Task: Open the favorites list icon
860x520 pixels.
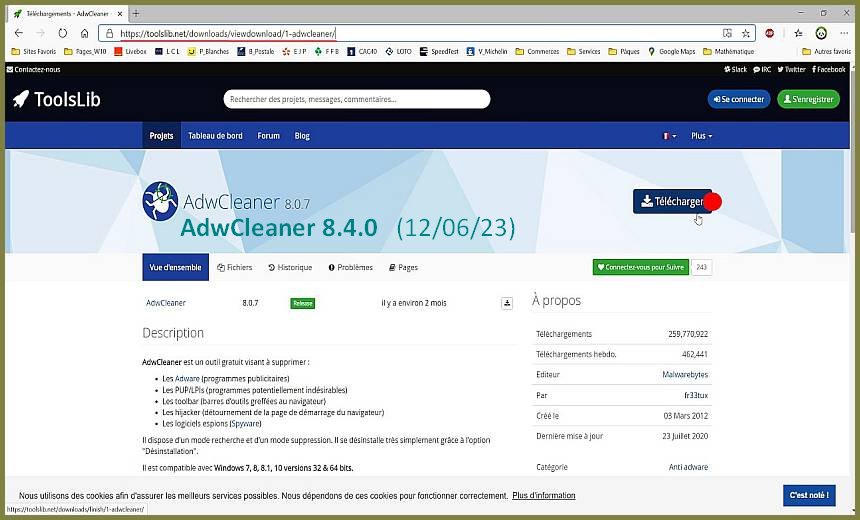Action: click(x=799, y=33)
